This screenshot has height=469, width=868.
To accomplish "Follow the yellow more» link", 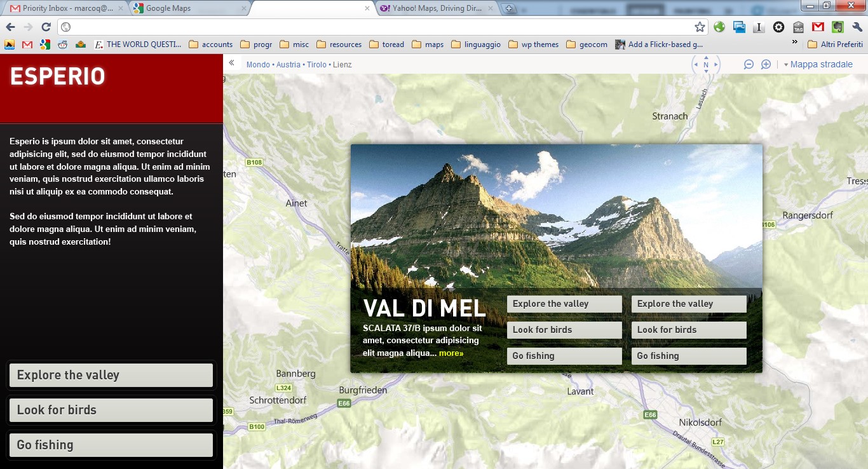I will pyautogui.click(x=451, y=353).
